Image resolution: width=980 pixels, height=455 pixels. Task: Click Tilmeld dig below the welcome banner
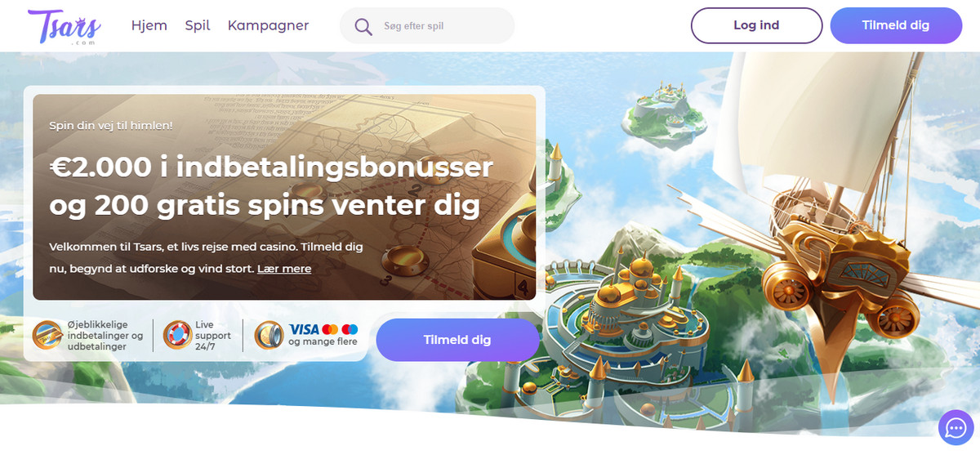457,340
